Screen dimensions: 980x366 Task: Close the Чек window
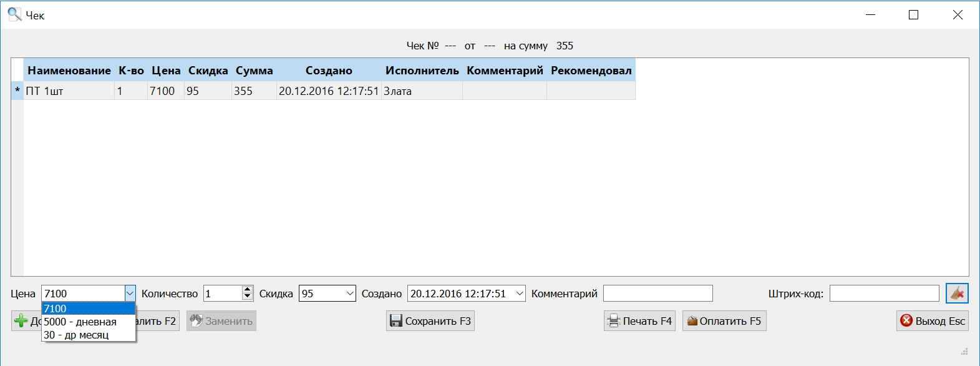point(958,14)
